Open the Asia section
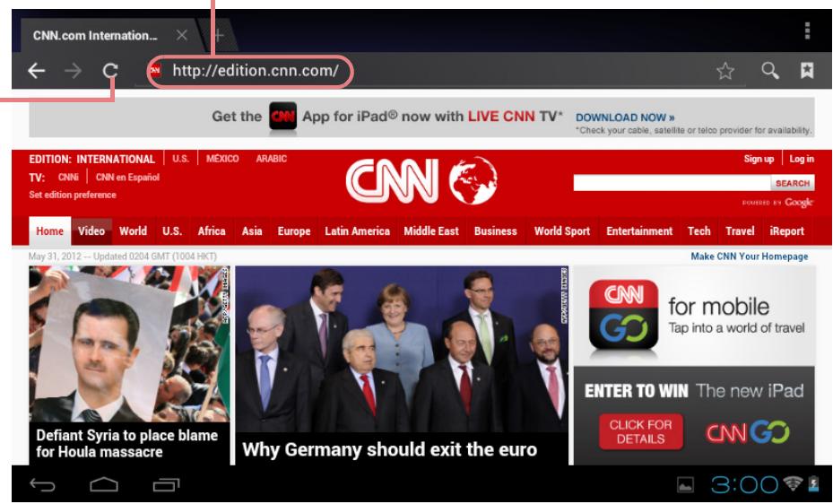The height and width of the screenshot is (504, 833). click(x=252, y=231)
